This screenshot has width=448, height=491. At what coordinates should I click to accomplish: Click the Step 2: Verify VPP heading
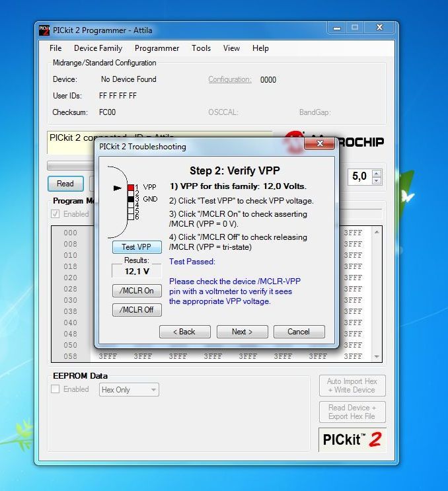tap(235, 170)
